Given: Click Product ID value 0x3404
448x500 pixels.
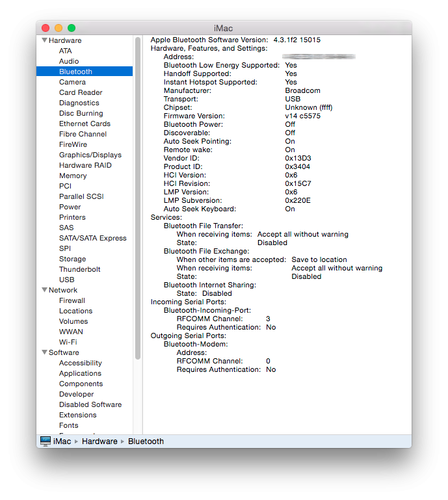Looking at the screenshot, I should (x=297, y=166).
